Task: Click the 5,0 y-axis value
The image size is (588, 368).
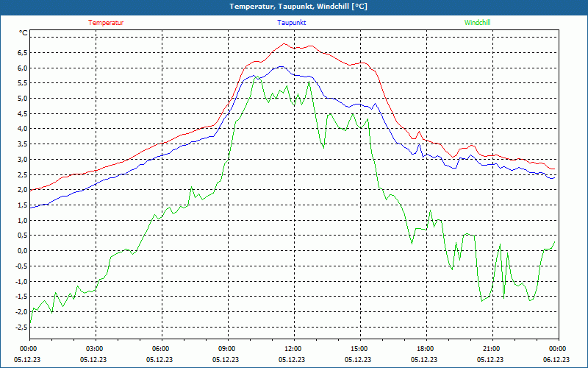Action: [23, 99]
